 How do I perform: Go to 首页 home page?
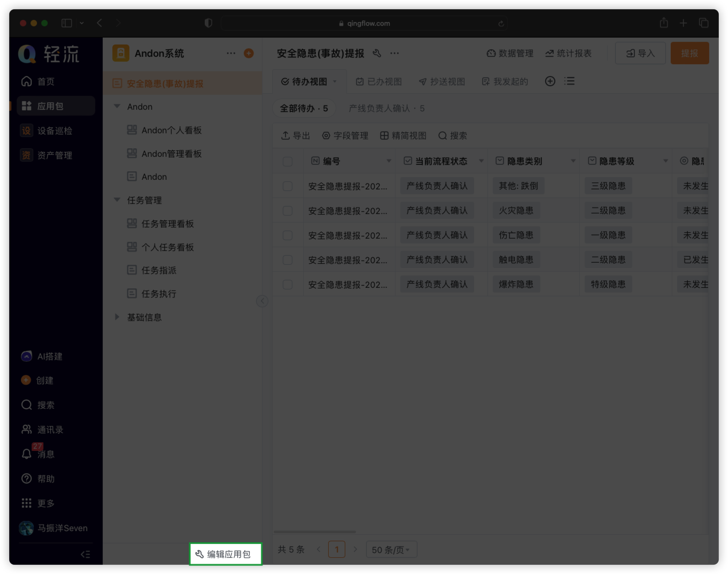(x=38, y=81)
